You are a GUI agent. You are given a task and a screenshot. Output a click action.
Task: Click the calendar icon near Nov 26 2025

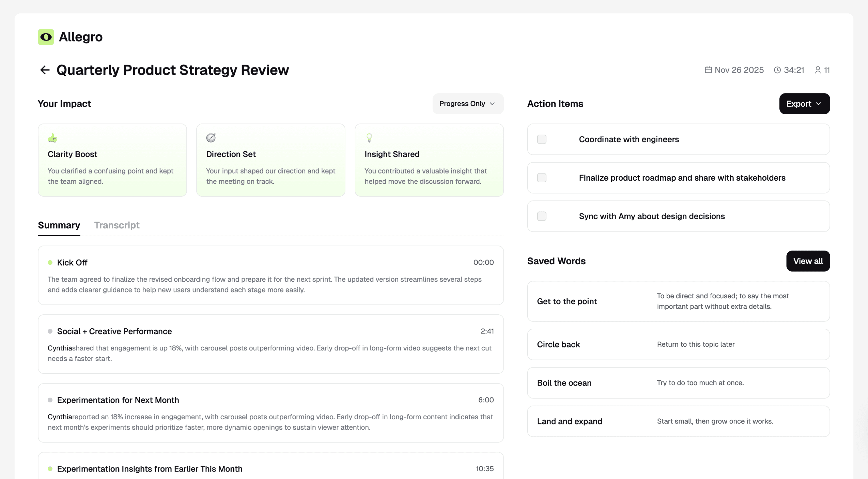[x=708, y=70]
